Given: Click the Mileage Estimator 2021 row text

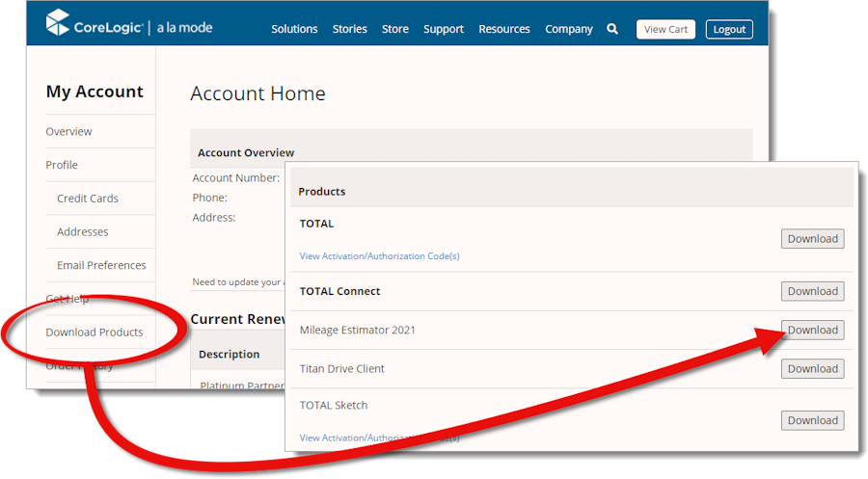Looking at the screenshot, I should [357, 331].
